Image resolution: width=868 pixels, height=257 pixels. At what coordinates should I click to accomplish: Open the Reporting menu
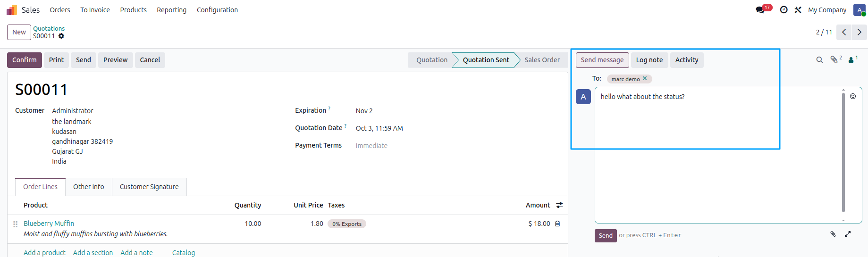click(171, 10)
